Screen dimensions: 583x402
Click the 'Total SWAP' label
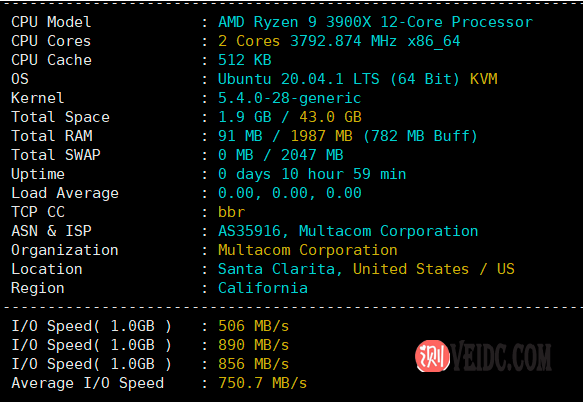point(56,155)
